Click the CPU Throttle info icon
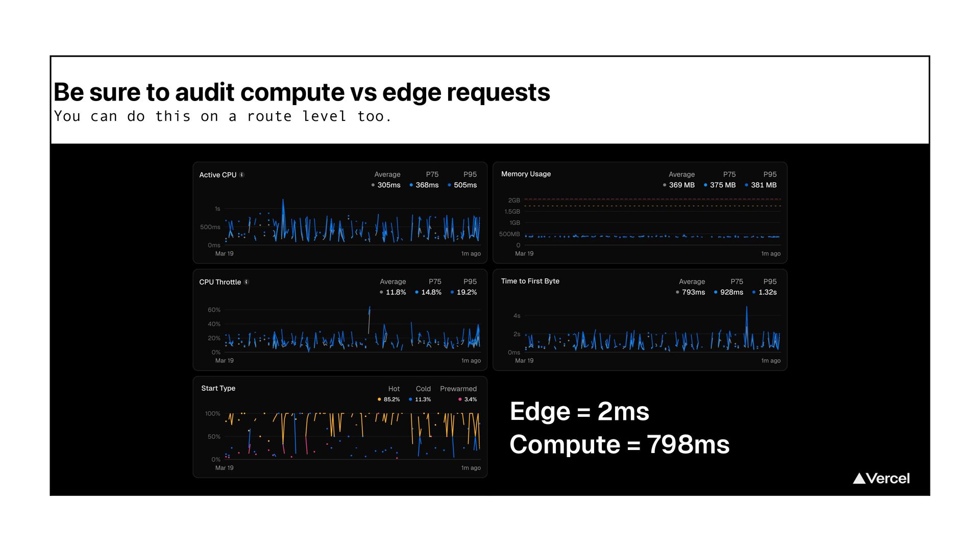 [247, 282]
